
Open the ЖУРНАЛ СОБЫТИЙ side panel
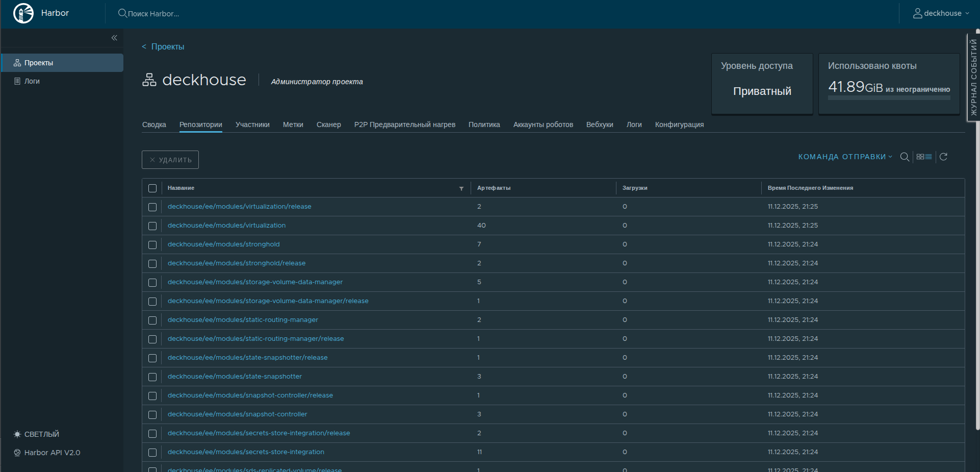[x=973, y=78]
